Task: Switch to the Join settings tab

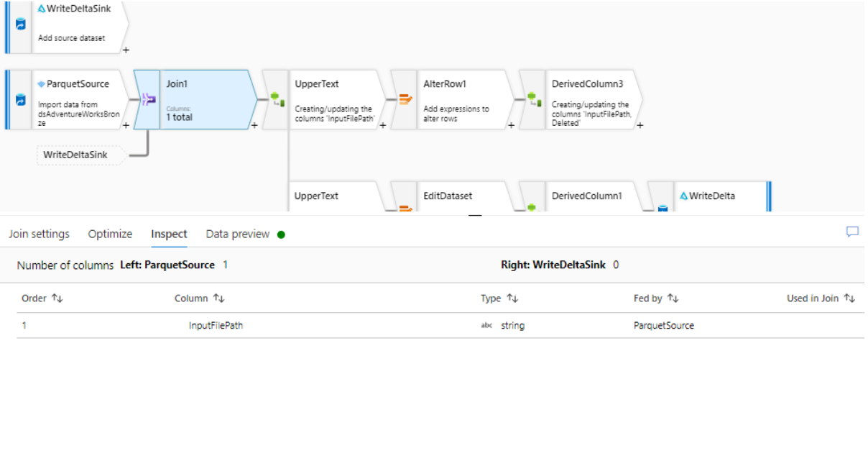Action: tap(39, 234)
